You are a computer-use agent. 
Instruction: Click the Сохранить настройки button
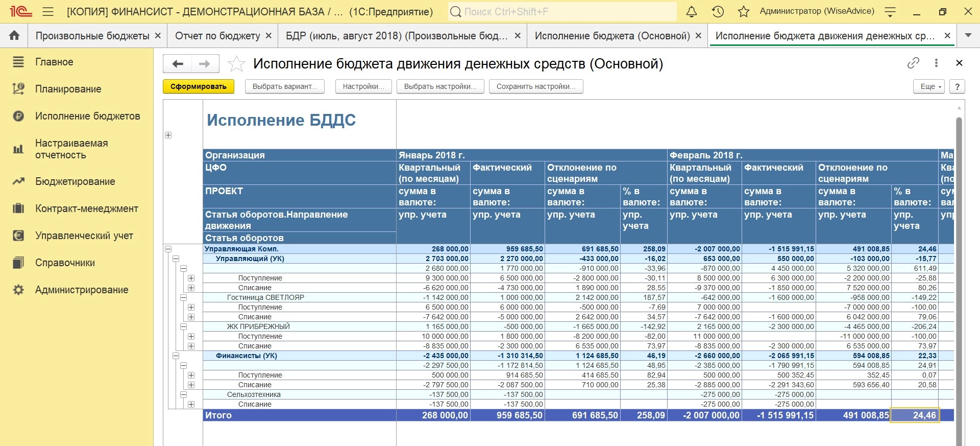pyautogui.click(x=535, y=86)
